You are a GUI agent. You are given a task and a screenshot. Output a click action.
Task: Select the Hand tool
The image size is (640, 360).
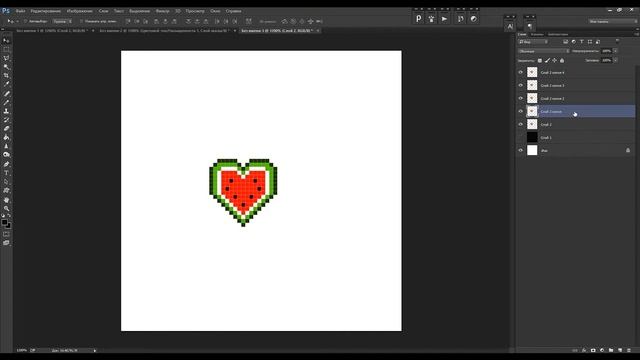tap(6, 200)
